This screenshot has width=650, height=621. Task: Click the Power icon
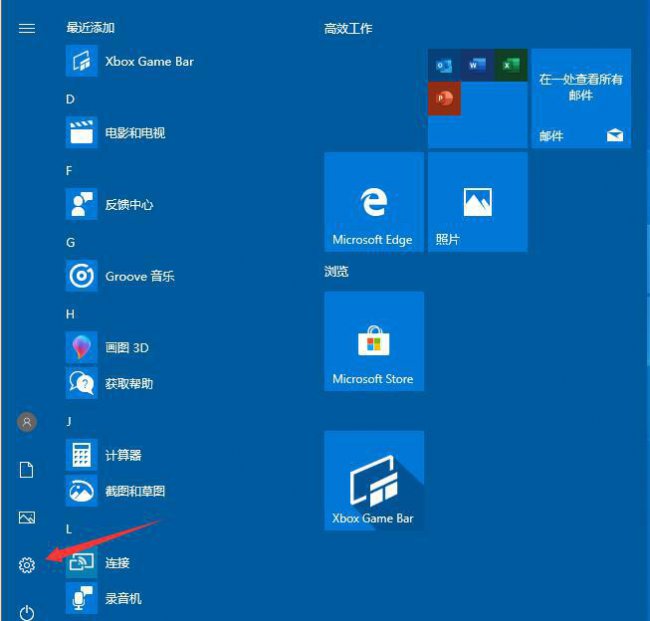(27, 613)
